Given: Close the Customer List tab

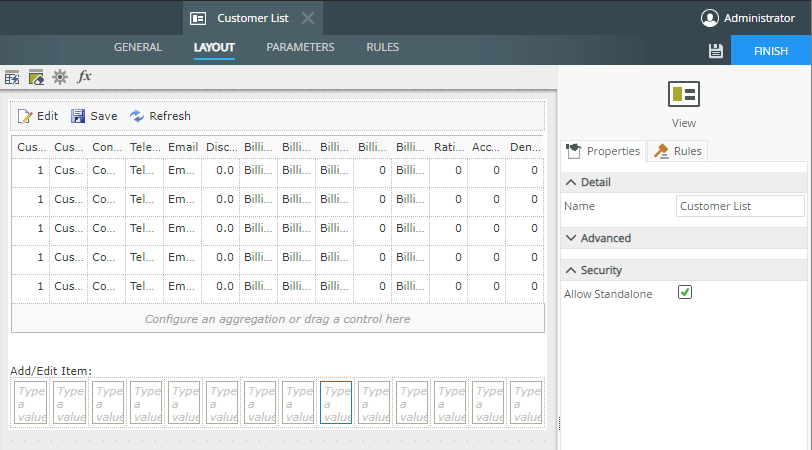Looking at the screenshot, I should pos(308,18).
